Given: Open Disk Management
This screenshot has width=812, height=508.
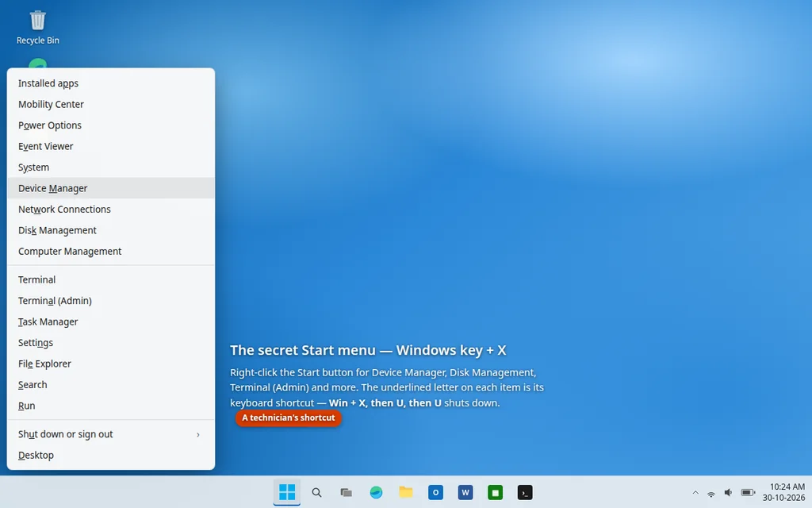Looking at the screenshot, I should pyautogui.click(x=111, y=230).
